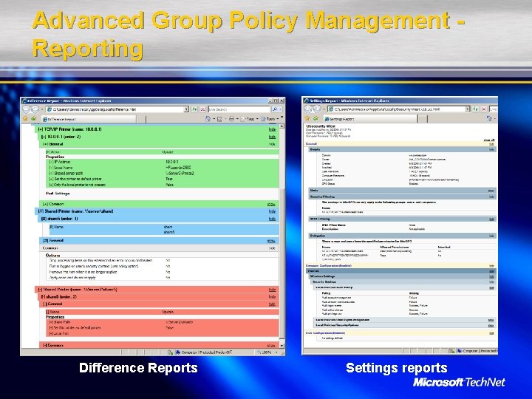Click the Print icon in Difference Report toolbar
The image size is (532, 399).
coord(231,119)
